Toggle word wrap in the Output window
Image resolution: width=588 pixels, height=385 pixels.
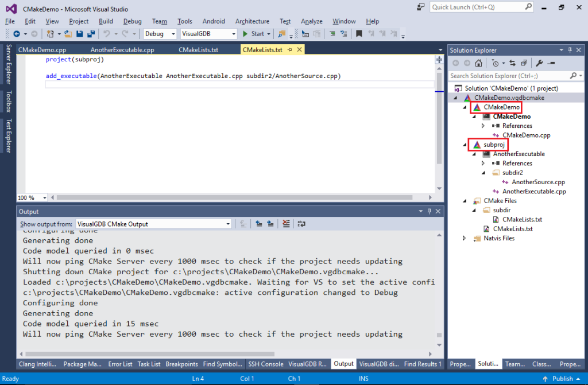coord(301,224)
